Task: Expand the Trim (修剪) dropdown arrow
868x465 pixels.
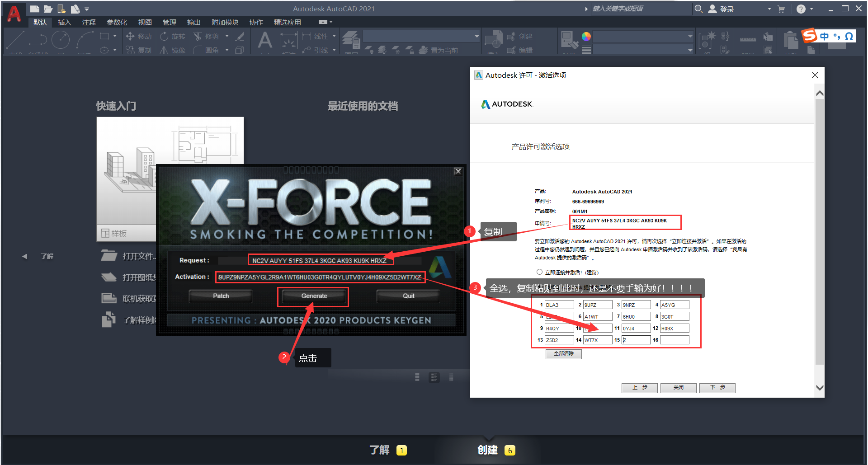Action: (227, 36)
